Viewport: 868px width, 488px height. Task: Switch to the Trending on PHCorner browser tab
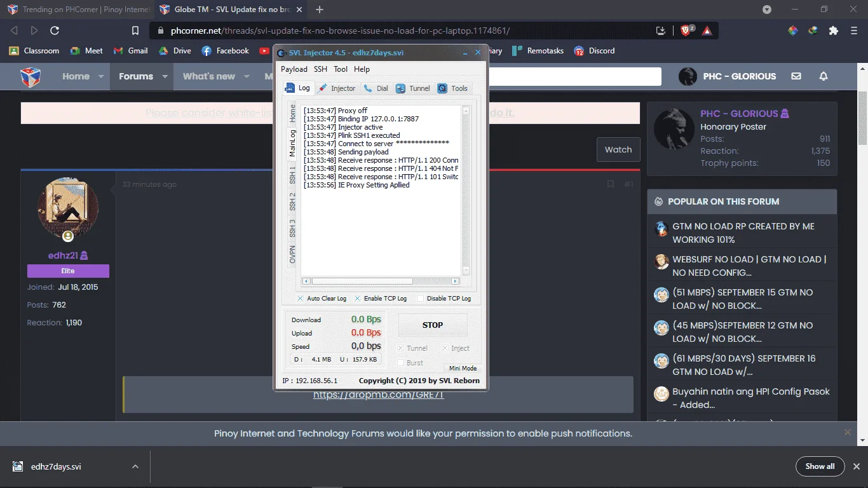click(x=78, y=10)
